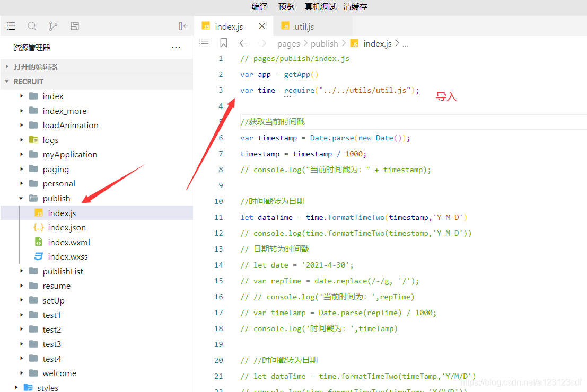This screenshot has width=587, height=392.
Task: Expand the test1 folder
Action: coord(22,315)
